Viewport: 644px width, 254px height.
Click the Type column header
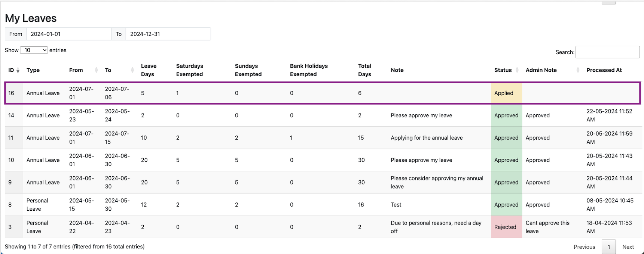tap(33, 70)
